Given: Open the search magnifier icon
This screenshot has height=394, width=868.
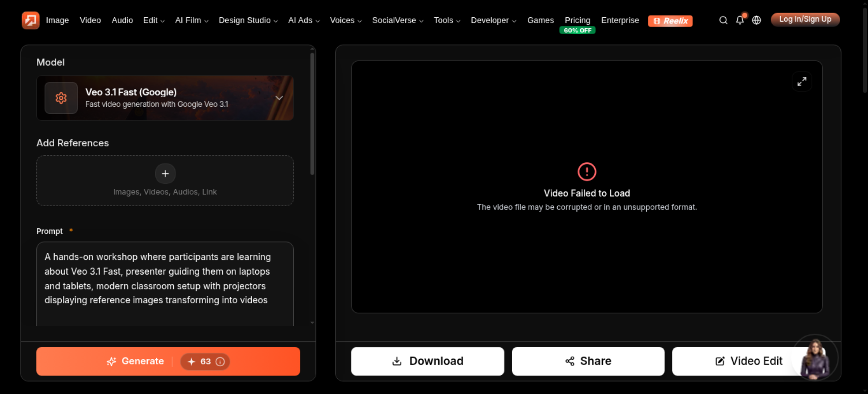Looking at the screenshot, I should point(723,20).
